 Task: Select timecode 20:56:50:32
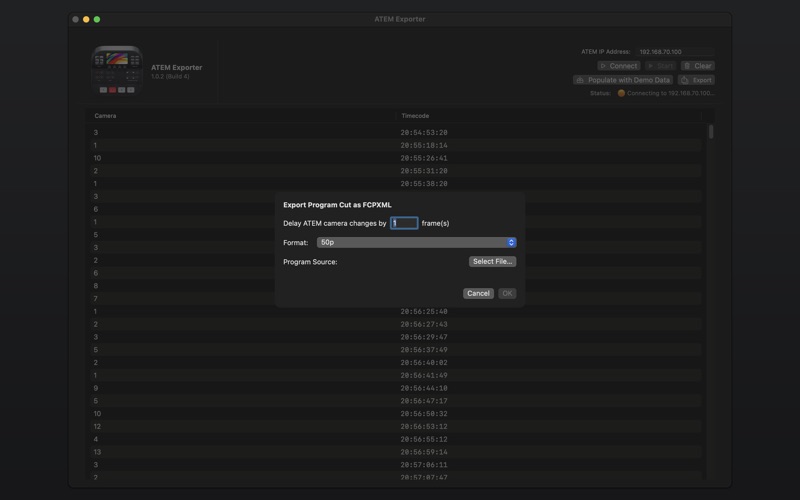[x=423, y=414]
